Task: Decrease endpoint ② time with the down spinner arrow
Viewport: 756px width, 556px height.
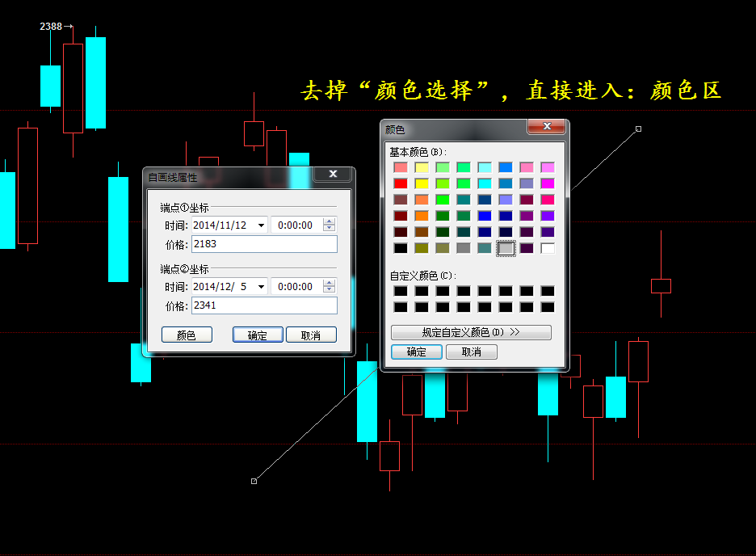Action: tap(329, 290)
